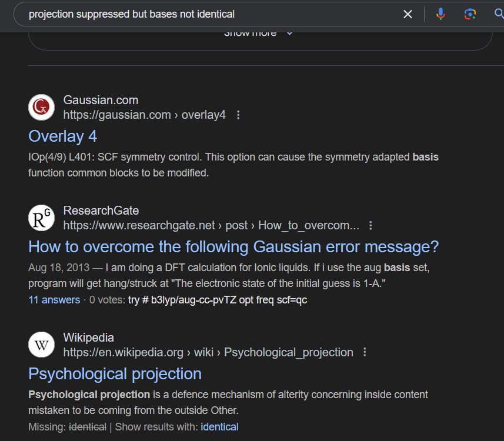Click the ResearchGate favicon logo

pos(41,218)
